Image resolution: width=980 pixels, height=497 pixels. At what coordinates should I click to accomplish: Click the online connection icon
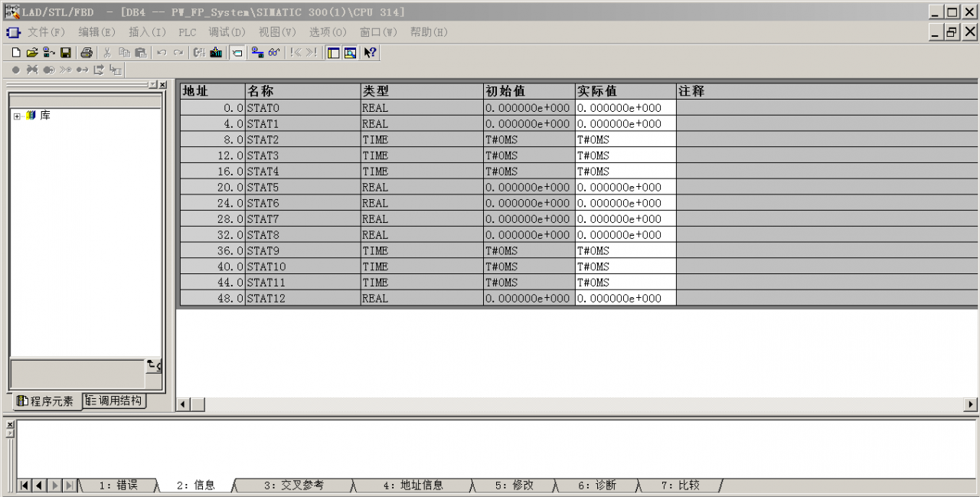coord(258,53)
